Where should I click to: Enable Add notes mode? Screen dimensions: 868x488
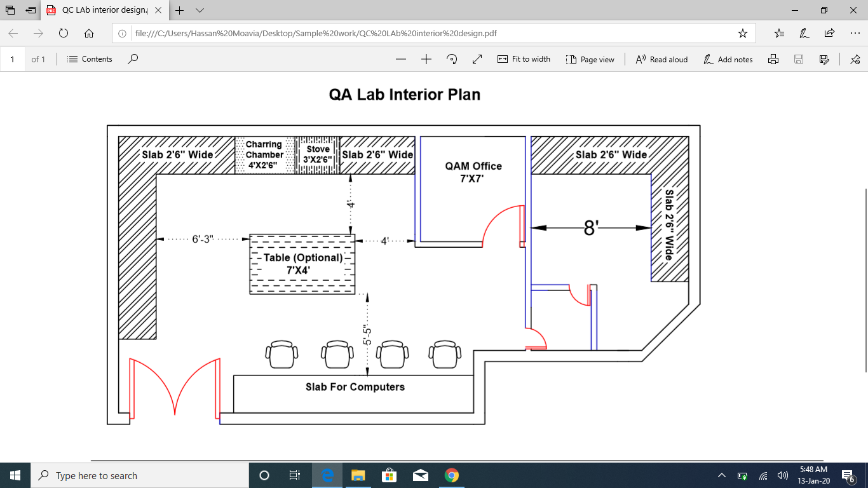(x=728, y=59)
